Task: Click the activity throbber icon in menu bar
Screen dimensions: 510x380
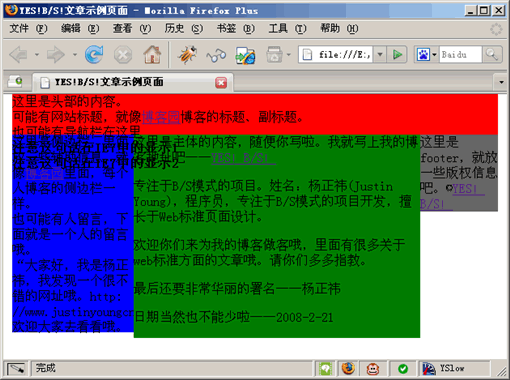Action: [496, 29]
